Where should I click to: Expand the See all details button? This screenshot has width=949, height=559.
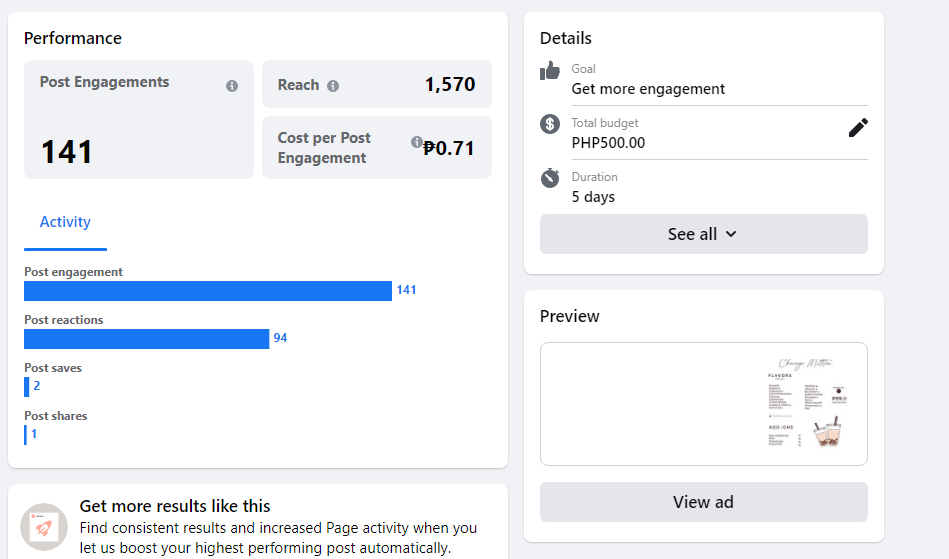[x=703, y=234]
